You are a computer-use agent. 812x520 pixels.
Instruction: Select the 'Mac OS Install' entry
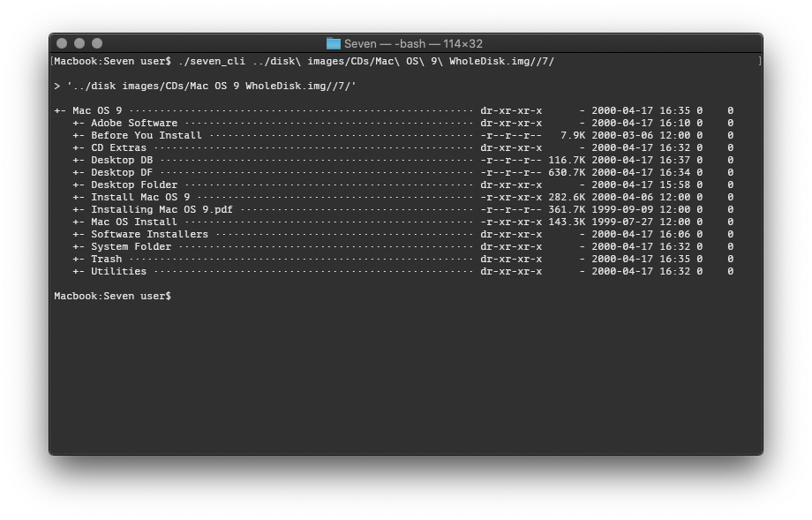[x=134, y=222]
